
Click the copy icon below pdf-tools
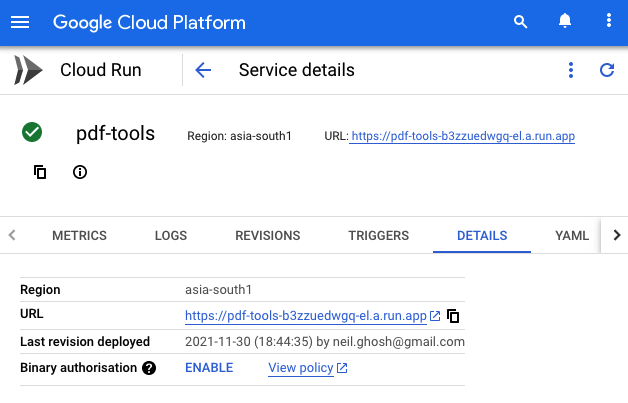[x=40, y=172]
